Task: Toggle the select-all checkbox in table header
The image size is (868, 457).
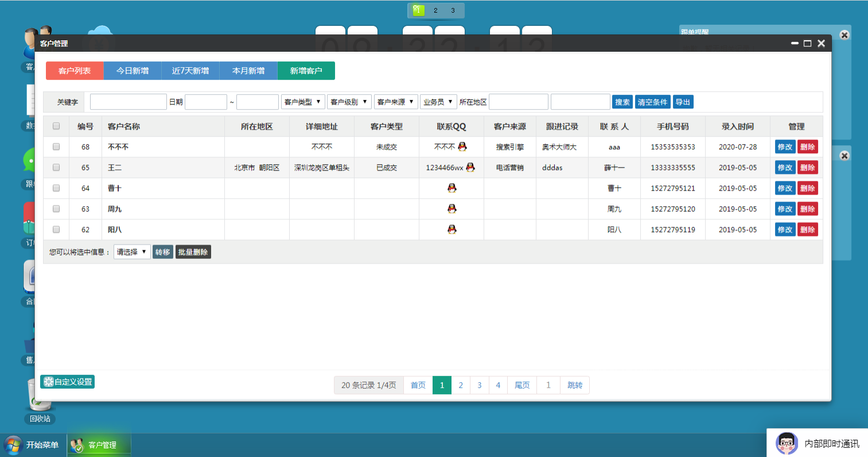Action: coord(56,126)
